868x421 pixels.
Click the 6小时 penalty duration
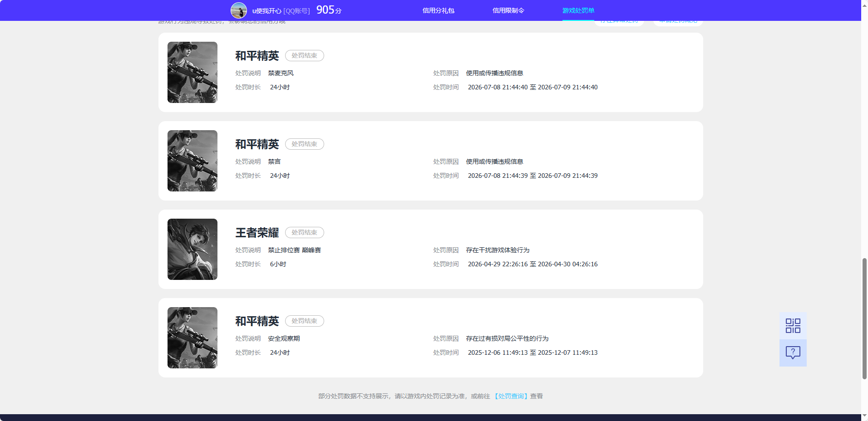(278, 264)
